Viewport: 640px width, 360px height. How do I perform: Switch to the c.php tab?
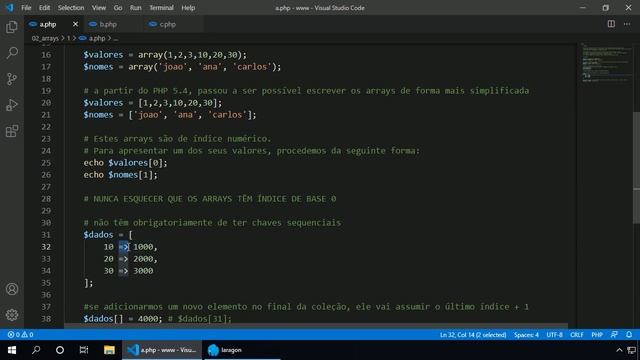(167, 24)
